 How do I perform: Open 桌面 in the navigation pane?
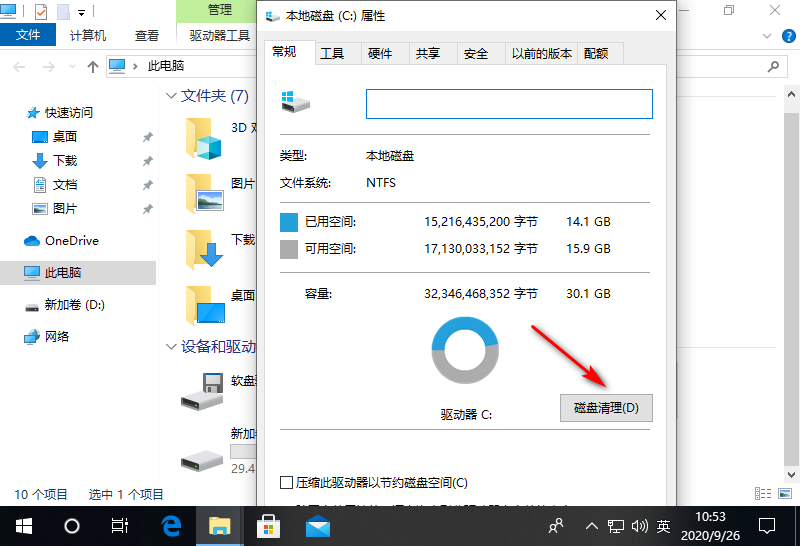[64, 136]
